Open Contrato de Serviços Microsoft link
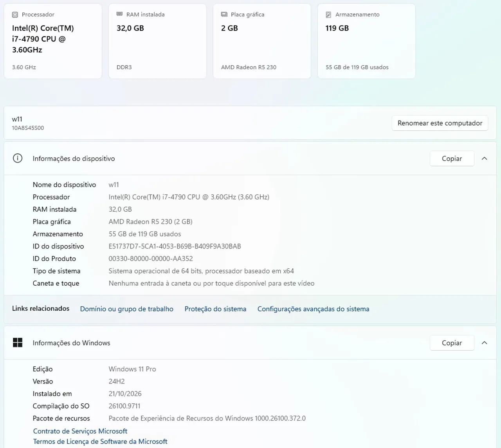Viewport: 501px width, 448px height. tap(80, 431)
